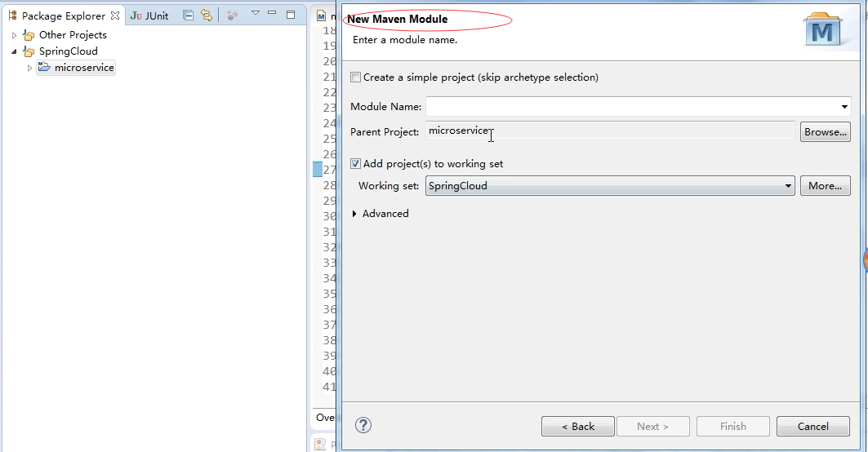Maximize the Package Explorer view
This screenshot has height=452, width=868.
pos(291,15)
